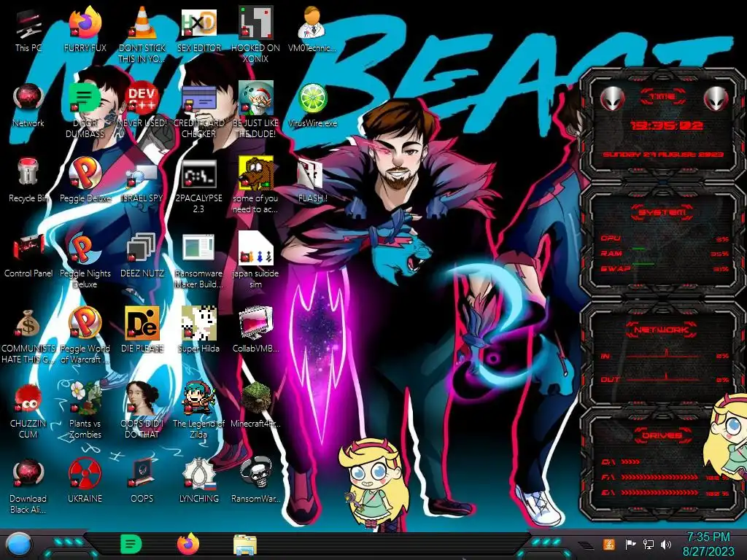Click the F:\ drive row
The height and width of the screenshot is (560, 747).
click(x=665, y=477)
